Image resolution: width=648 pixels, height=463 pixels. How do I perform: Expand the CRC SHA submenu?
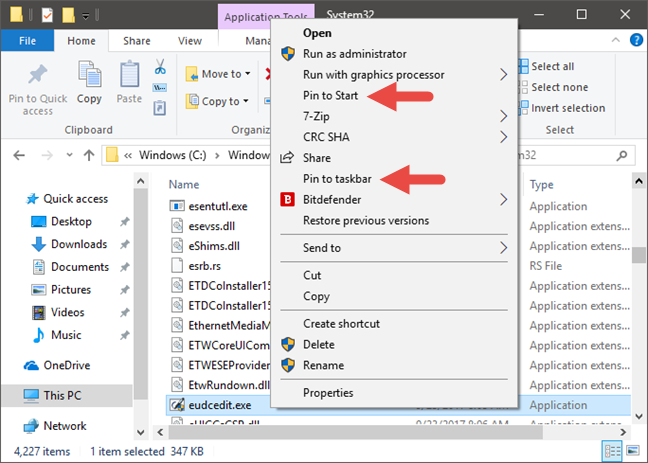[x=503, y=137]
